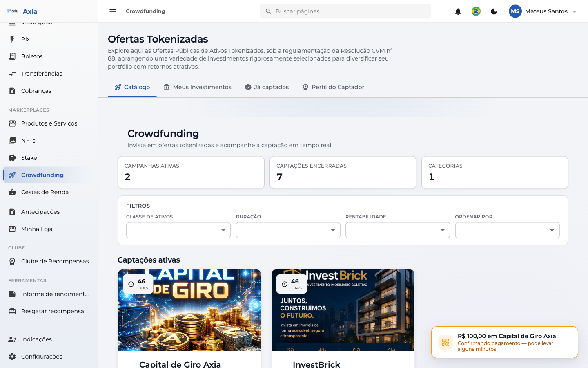Click the clock icon on the Capital de Giro card

[x=131, y=284]
